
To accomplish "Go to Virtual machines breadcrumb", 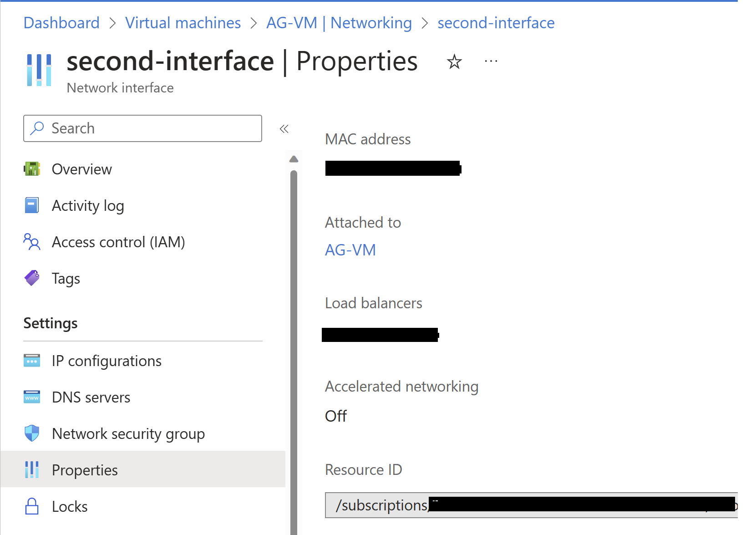I will point(183,23).
